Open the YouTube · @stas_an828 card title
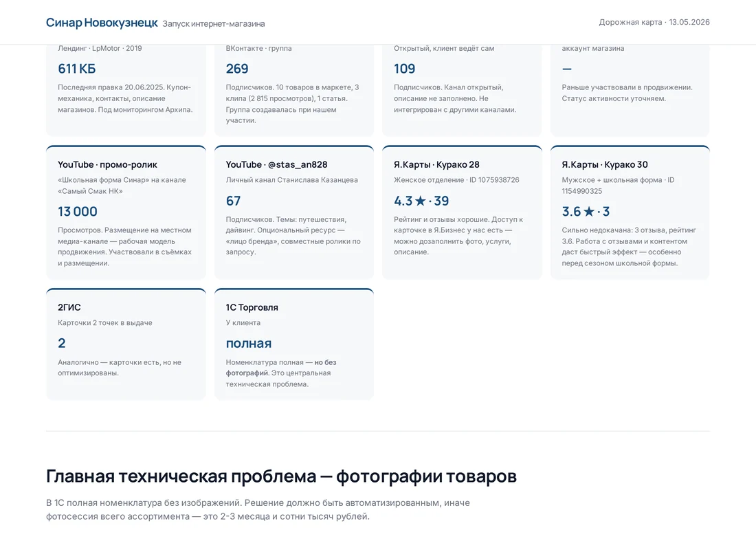Viewport: 756px width, 543px height. click(277, 164)
